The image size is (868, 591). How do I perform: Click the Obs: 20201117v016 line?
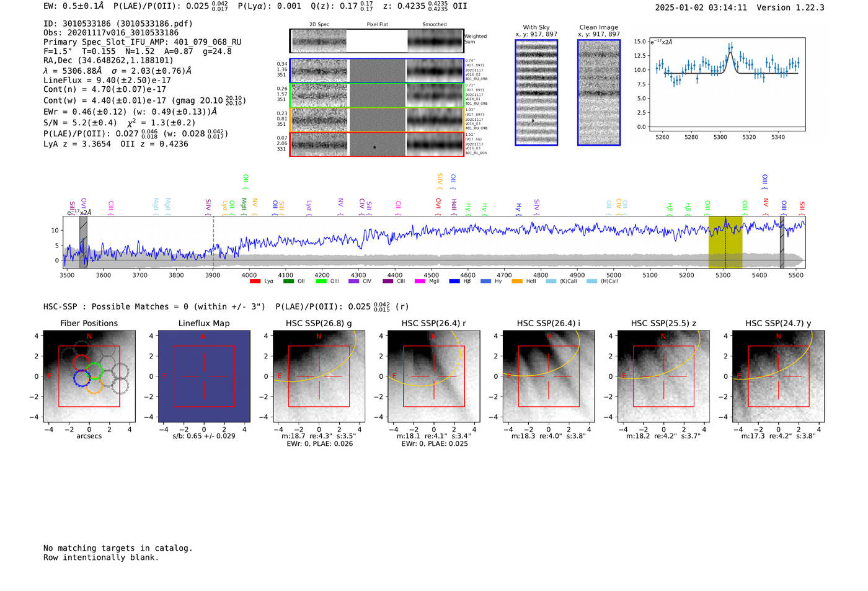point(111,33)
